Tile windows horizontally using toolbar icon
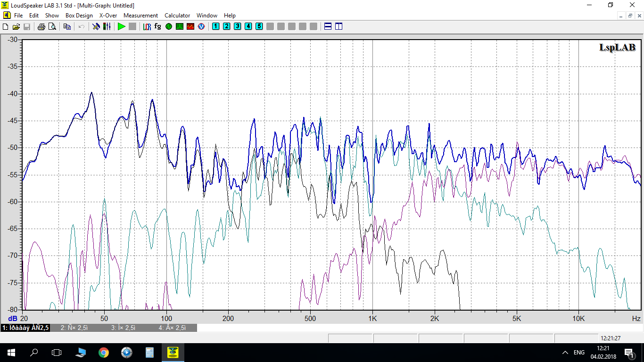Viewport: 644px width, 362px height. 328,26
